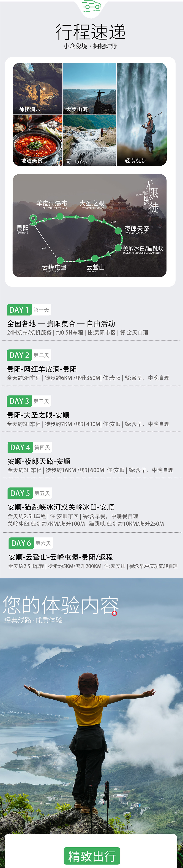The width and height of the screenshot is (183, 868).
Task: Select the 云鹫山 green route node
Action: (x=95, y=258)
